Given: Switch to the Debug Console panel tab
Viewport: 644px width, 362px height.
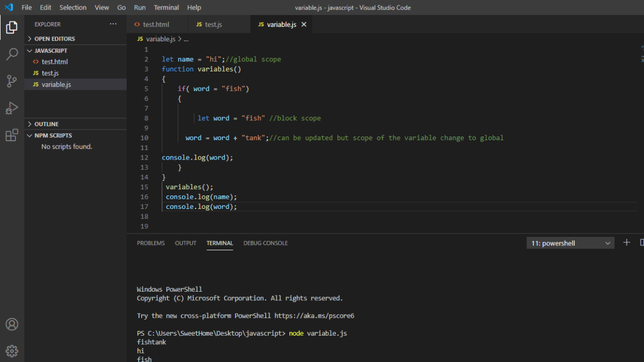Looking at the screenshot, I should click(265, 243).
